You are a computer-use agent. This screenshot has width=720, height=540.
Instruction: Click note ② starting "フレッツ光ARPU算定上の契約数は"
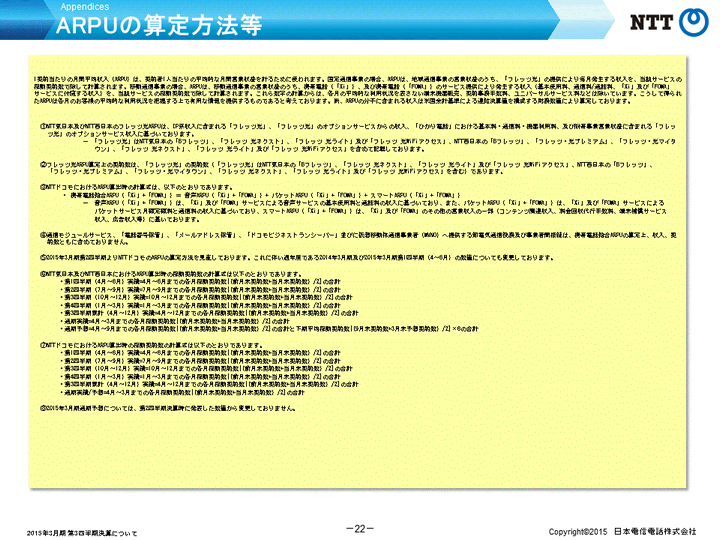(x=347, y=168)
